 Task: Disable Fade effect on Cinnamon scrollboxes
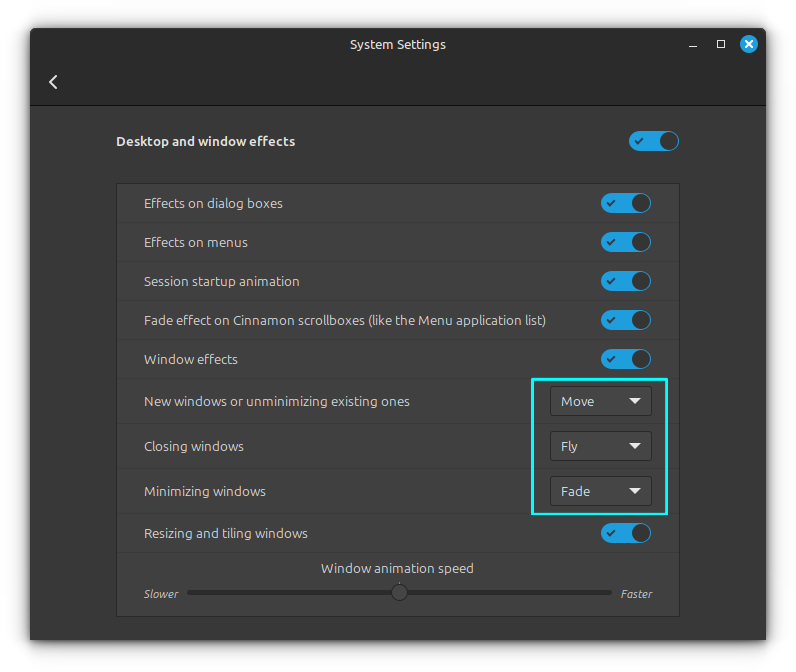click(626, 320)
